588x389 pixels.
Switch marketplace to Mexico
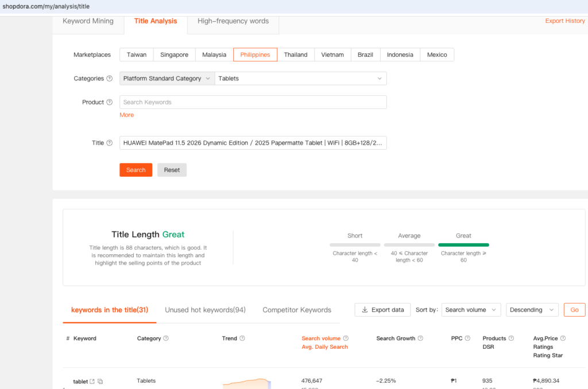coord(437,55)
